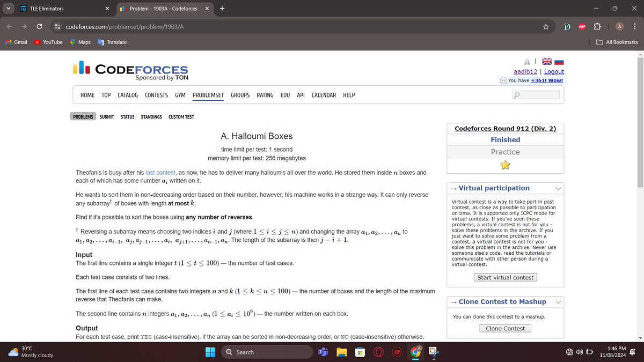Select the CUSTOM TEST sub-tab
Screen dimensions: 644x362
tap(181, 116)
